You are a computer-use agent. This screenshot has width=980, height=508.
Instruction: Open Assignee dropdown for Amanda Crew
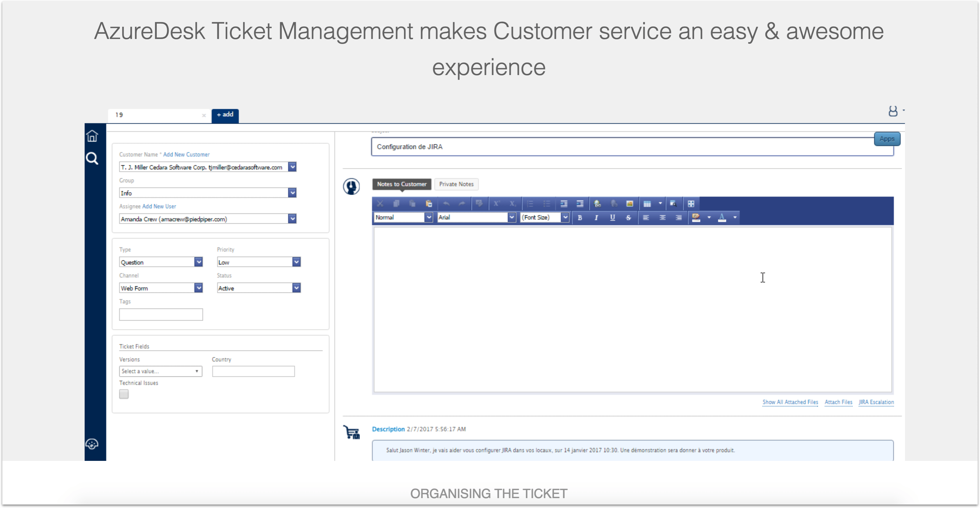tap(292, 219)
